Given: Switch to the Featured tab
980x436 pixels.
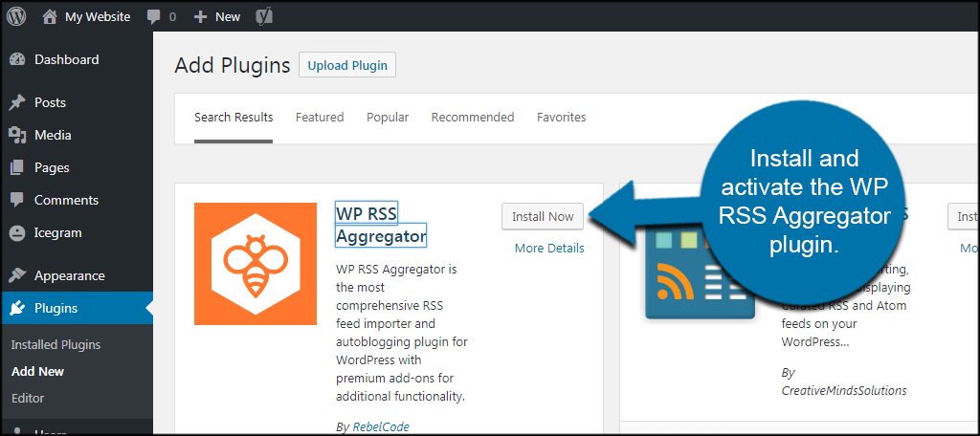Looking at the screenshot, I should (320, 118).
